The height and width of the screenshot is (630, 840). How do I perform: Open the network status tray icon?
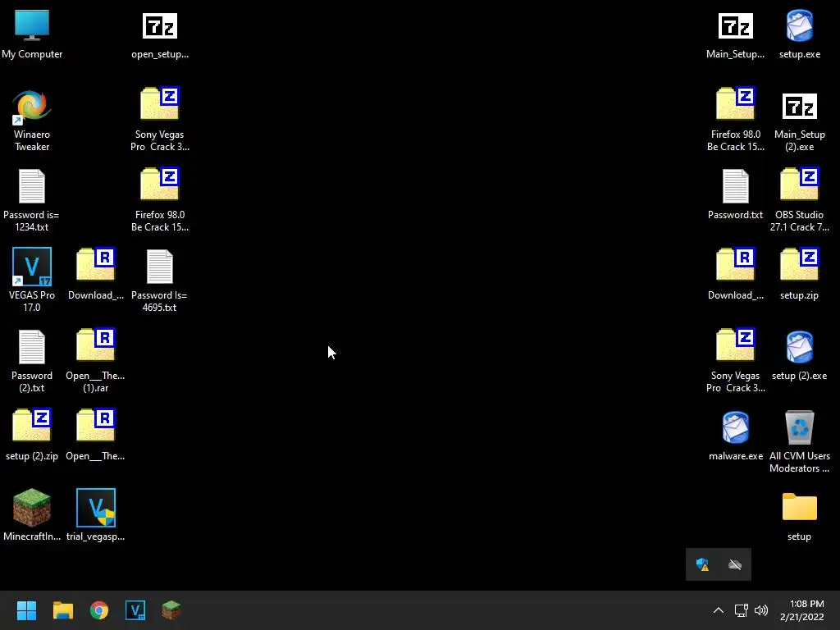point(742,610)
